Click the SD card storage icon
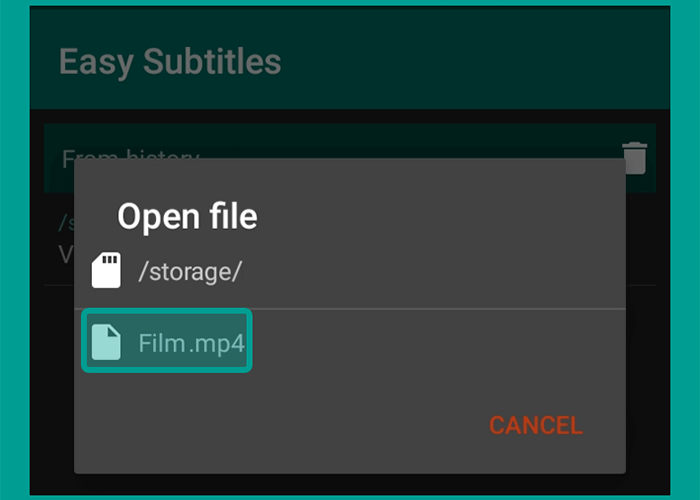Image resolution: width=700 pixels, height=500 pixels. coord(106,270)
